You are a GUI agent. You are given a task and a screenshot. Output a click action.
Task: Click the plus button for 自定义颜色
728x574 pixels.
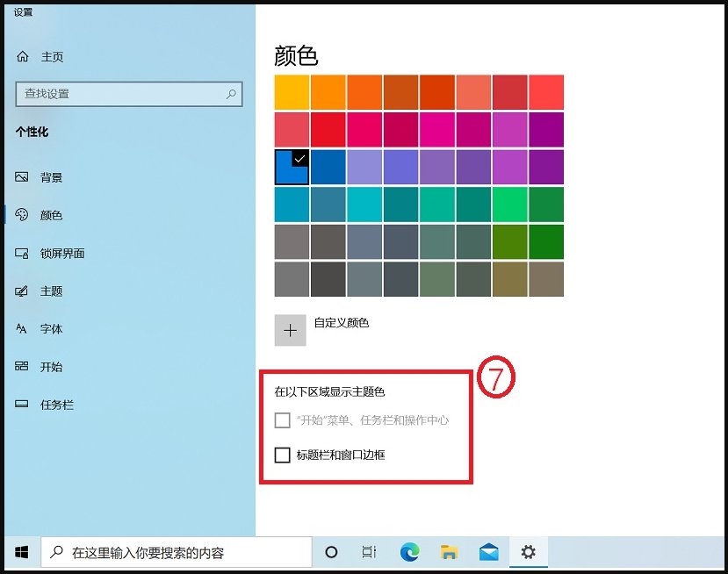pos(290,330)
